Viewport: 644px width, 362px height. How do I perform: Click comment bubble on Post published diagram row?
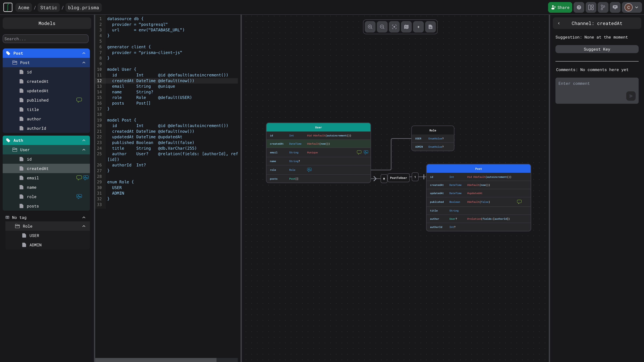[x=519, y=202]
